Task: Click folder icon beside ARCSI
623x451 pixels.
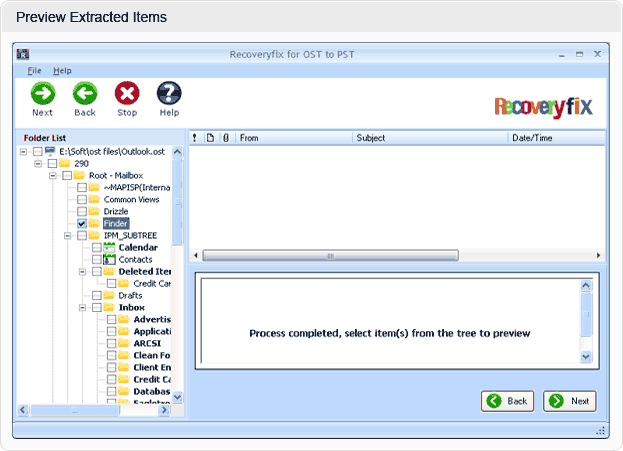Action: coord(124,343)
